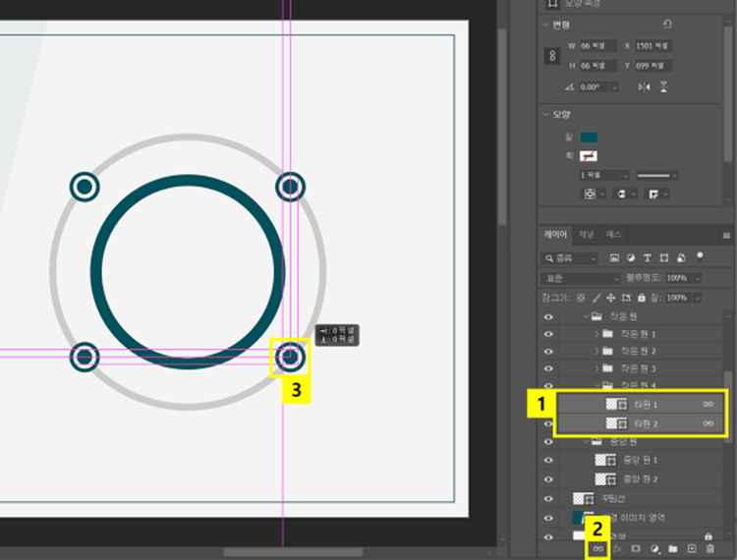Open the opacity 100% dropdown arrow

[x=698, y=278]
